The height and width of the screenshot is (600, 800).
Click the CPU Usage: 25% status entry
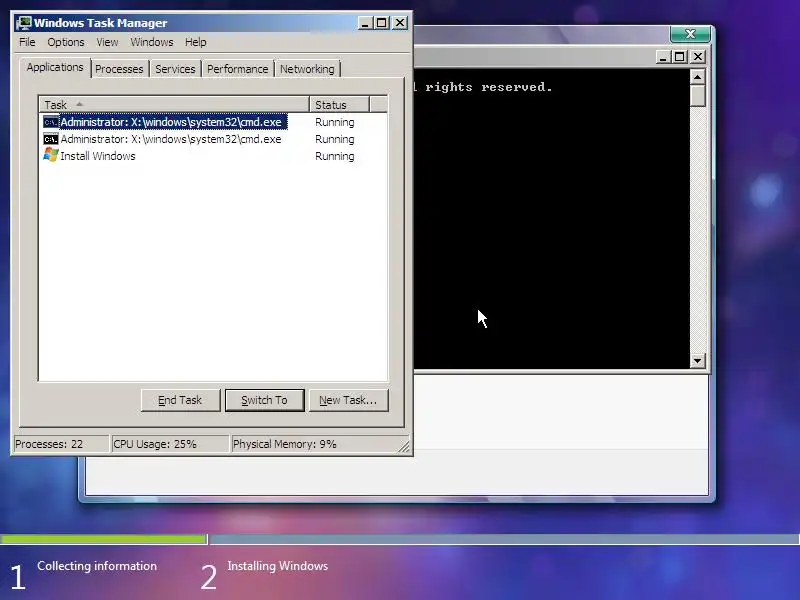170,444
